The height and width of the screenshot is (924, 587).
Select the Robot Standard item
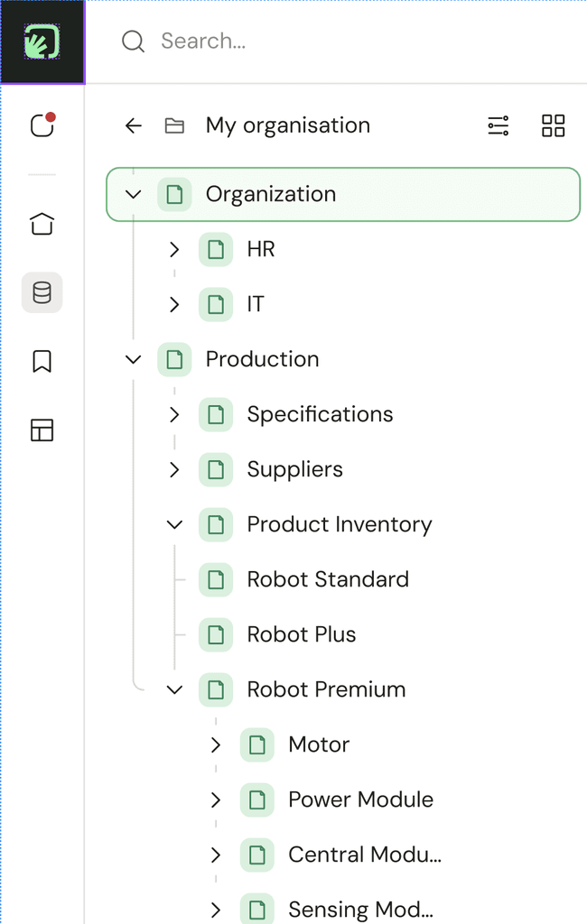pyautogui.click(x=327, y=579)
